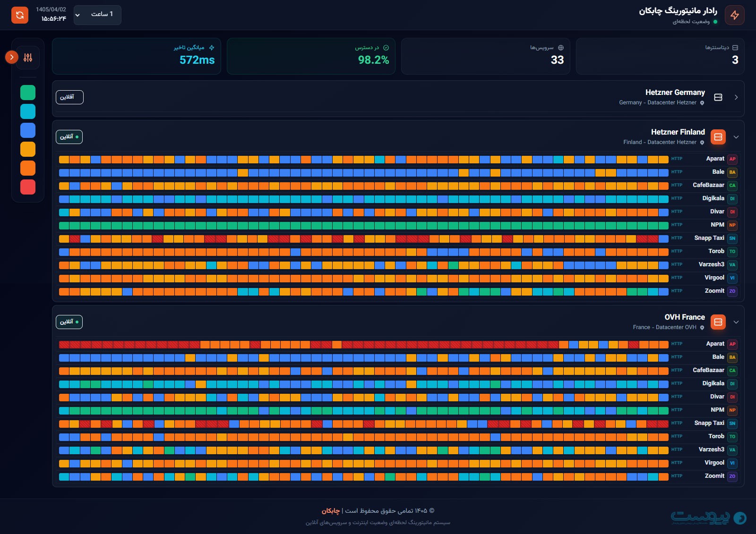The height and width of the screenshot is (534, 756).
Task: Click the Divar badge icon in Hetzner Finland
Action: point(732,212)
